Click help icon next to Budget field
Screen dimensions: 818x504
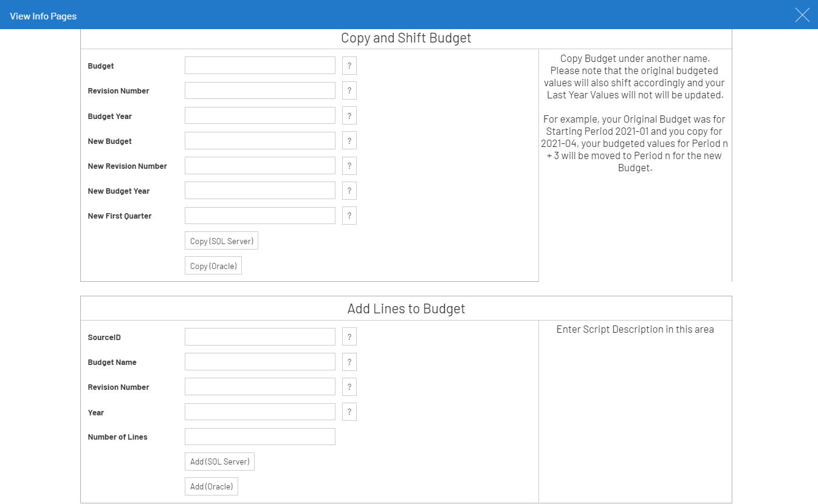click(349, 66)
